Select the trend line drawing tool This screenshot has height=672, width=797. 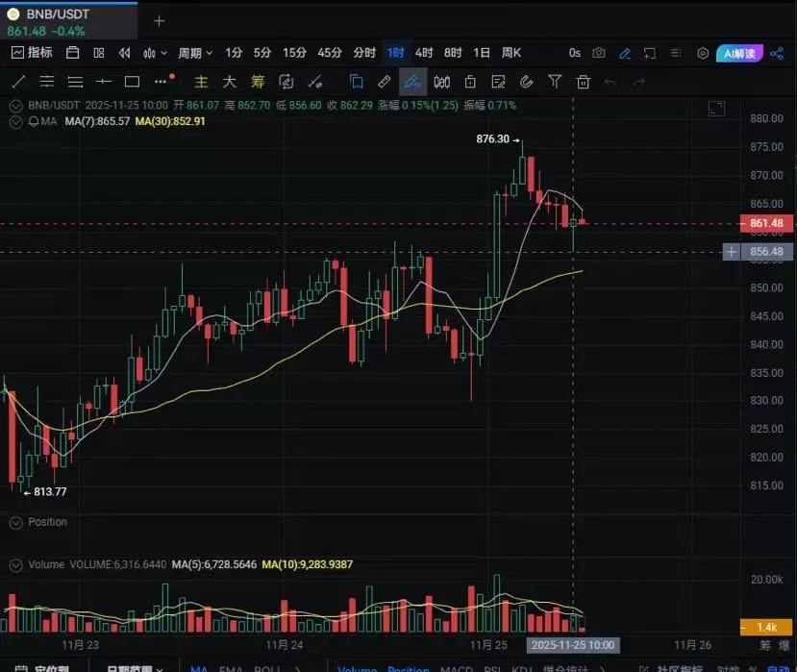click(x=18, y=82)
